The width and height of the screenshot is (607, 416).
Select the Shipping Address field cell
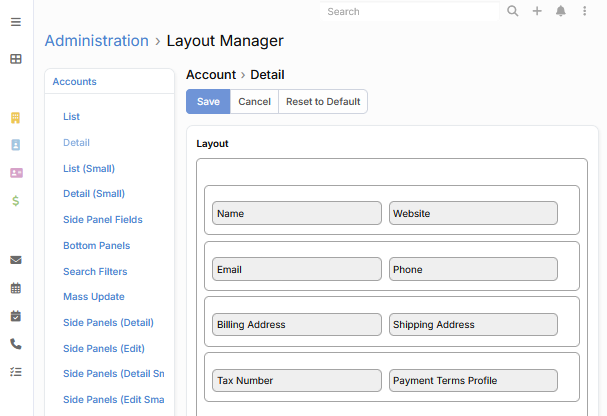coord(473,325)
